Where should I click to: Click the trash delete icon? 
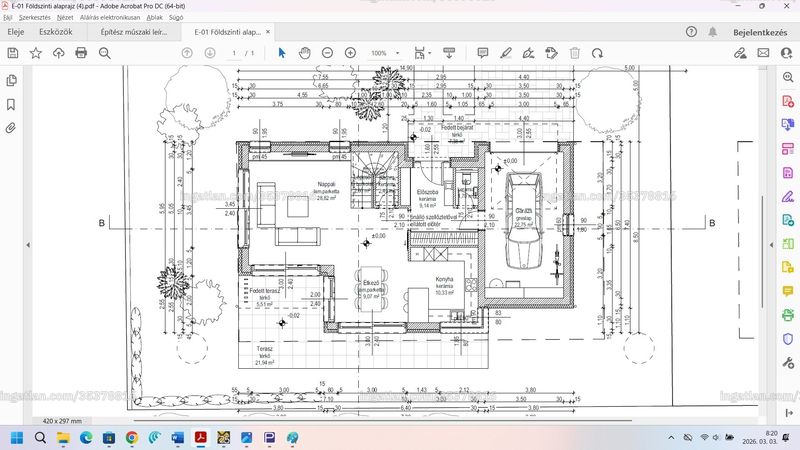[x=574, y=53]
